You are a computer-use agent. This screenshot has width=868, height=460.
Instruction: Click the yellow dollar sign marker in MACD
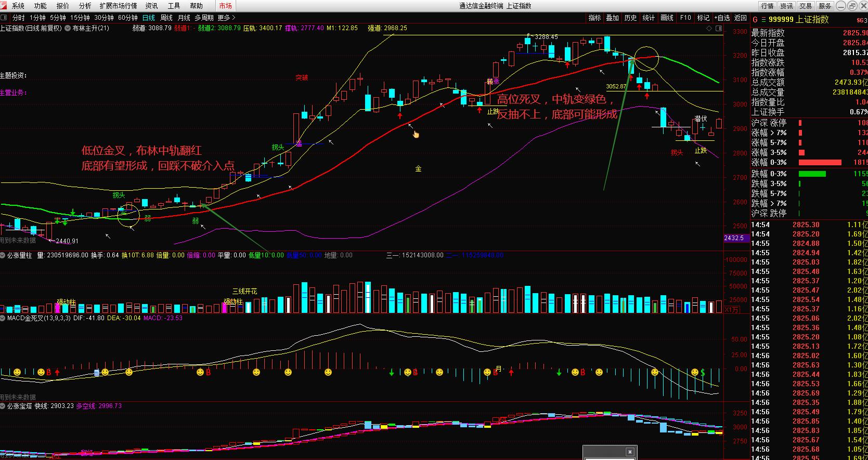[703, 372]
